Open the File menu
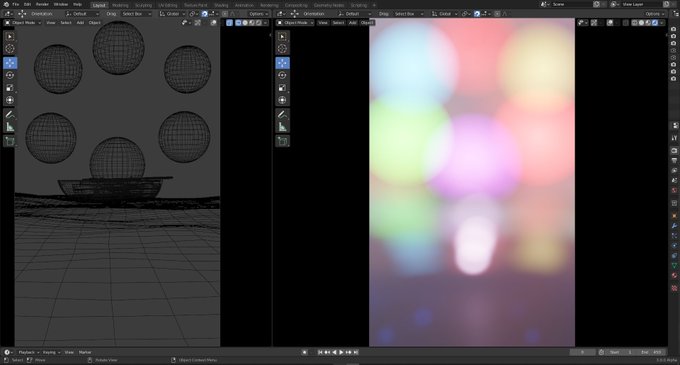Viewport: 680px width, 365px height. pos(16,4)
